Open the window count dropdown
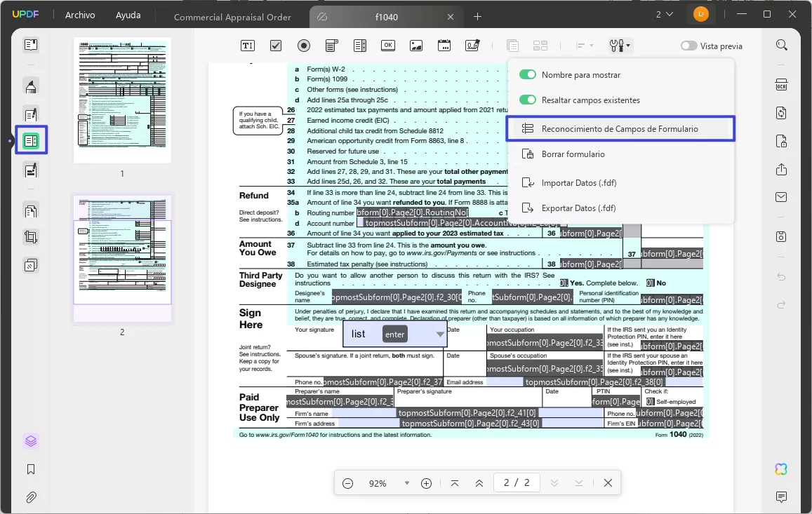812x514 pixels. (x=665, y=15)
